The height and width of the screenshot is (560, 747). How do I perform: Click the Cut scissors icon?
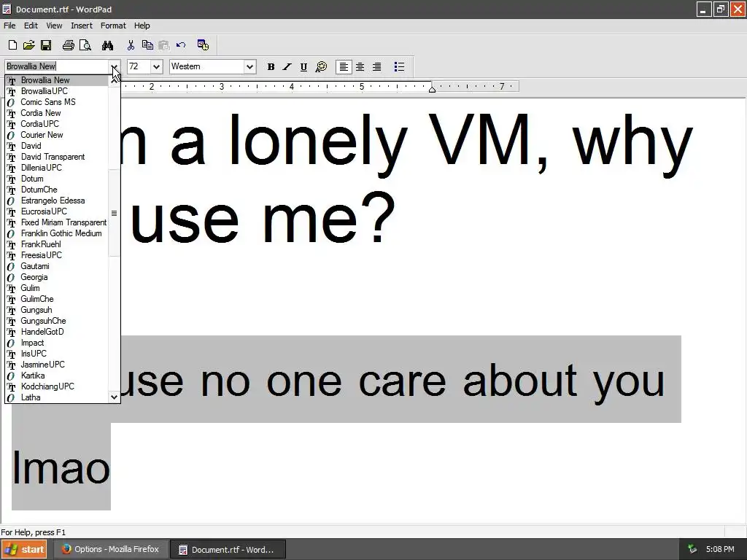coord(131,45)
